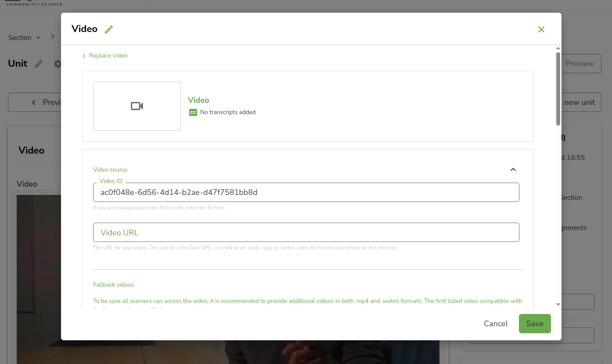Viewport: 612px width, 364px height.
Task: Click the Unit edit pencil icon in background
Action: click(x=39, y=64)
